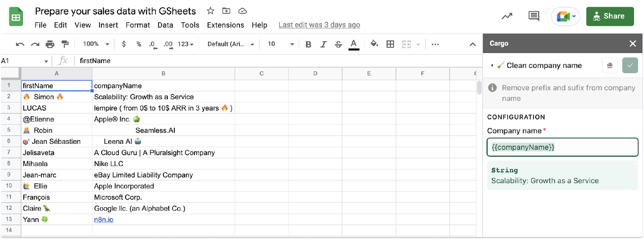Open the cell borders menu
Screen dimensions: 644x239
tap(390, 44)
